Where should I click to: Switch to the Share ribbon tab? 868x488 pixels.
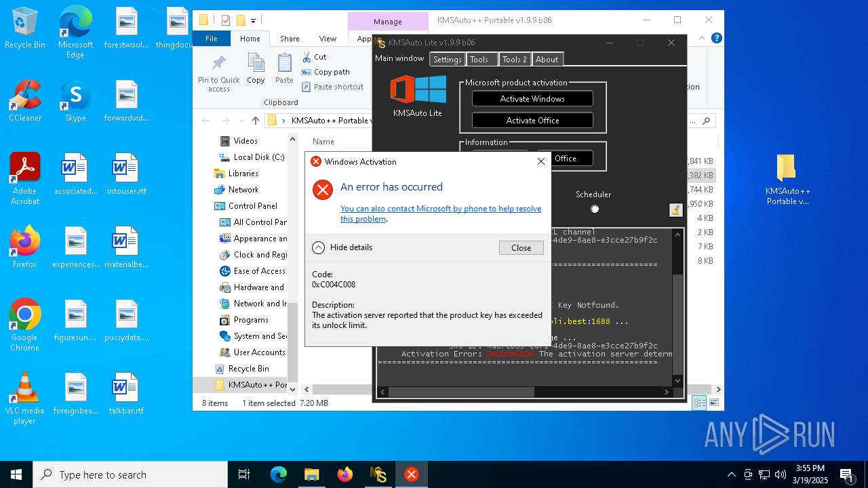290,39
